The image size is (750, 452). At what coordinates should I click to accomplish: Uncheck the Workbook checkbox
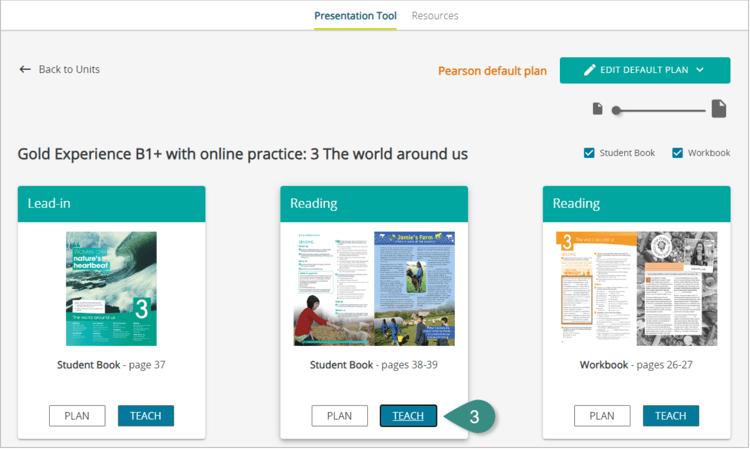pos(677,153)
